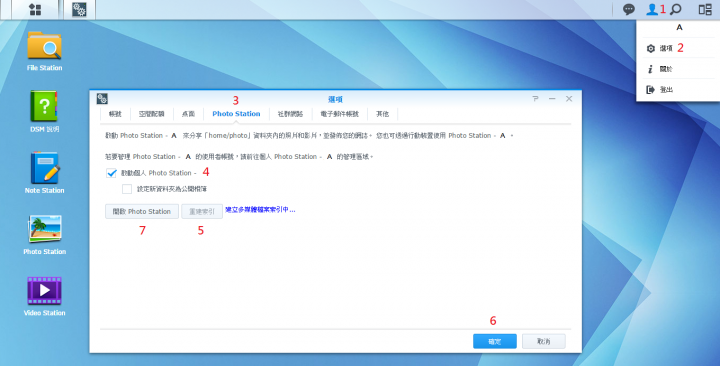Switch to the 電子郵件帳號 tab
This screenshot has height=366, width=720.
click(339, 114)
